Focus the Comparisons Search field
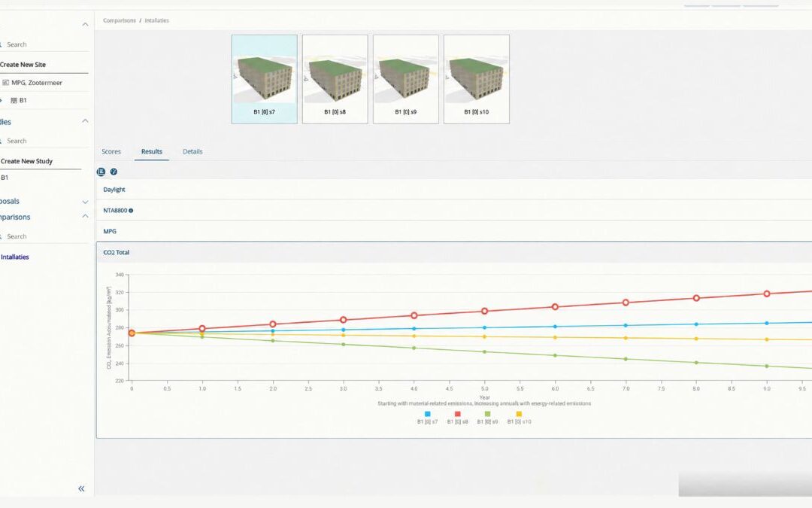 tap(44, 236)
